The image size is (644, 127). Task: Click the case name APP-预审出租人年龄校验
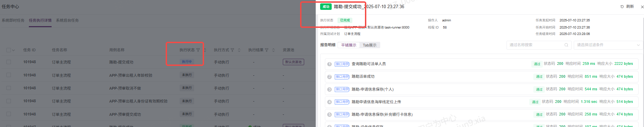(x=131, y=75)
